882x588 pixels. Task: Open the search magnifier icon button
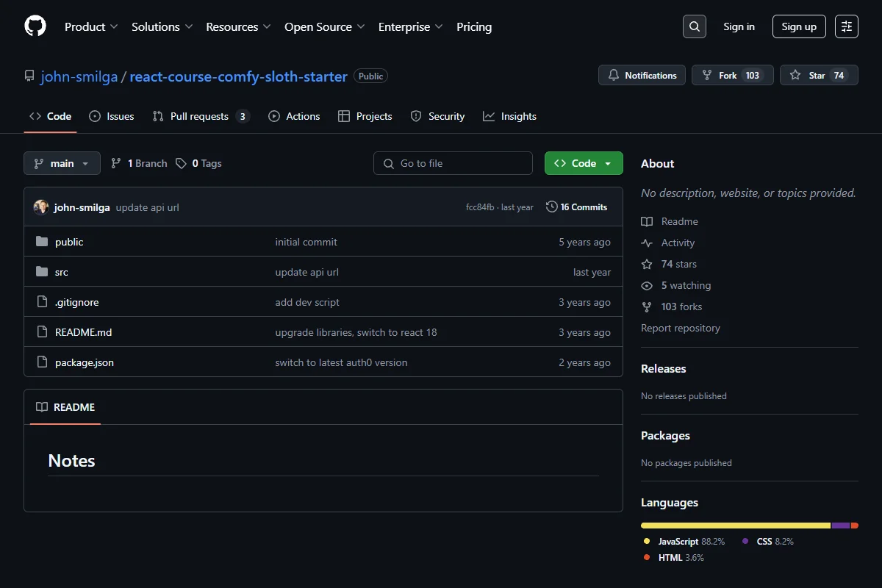(x=695, y=26)
